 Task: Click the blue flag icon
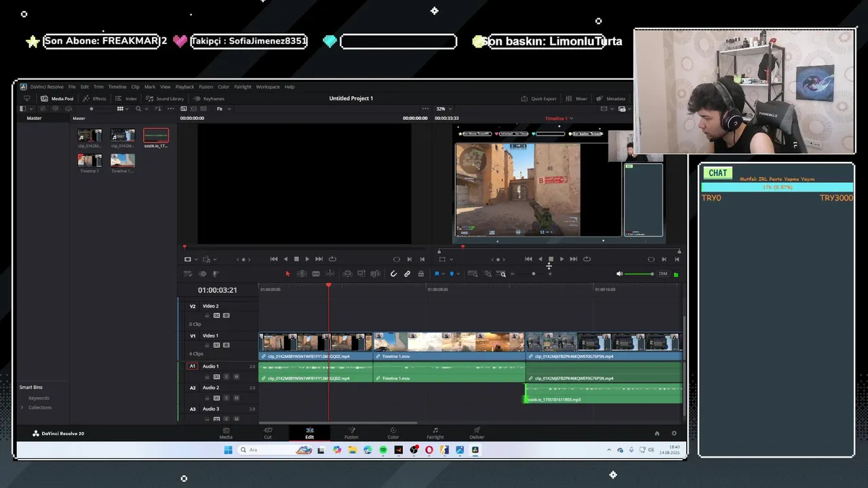(436, 274)
